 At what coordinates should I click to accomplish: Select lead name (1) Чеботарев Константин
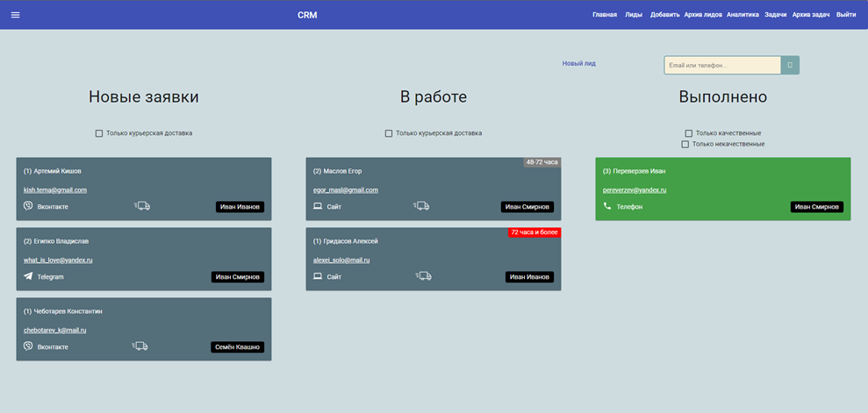62,312
